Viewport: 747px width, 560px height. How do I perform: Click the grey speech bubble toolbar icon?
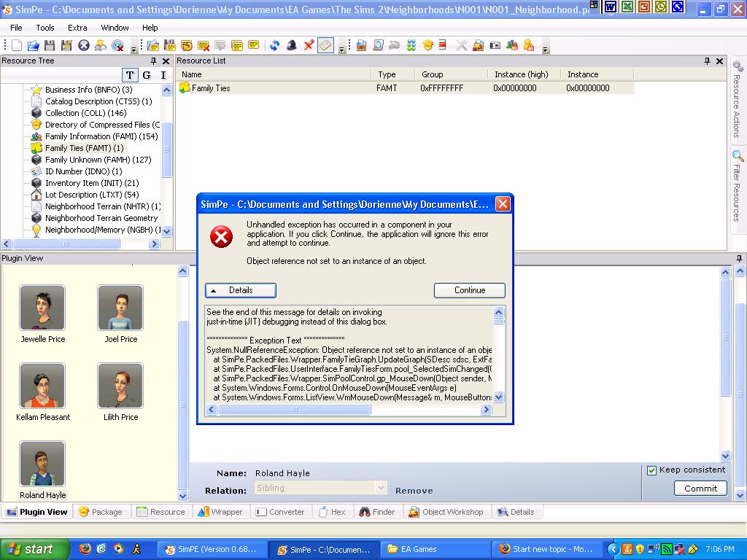[x=220, y=46]
